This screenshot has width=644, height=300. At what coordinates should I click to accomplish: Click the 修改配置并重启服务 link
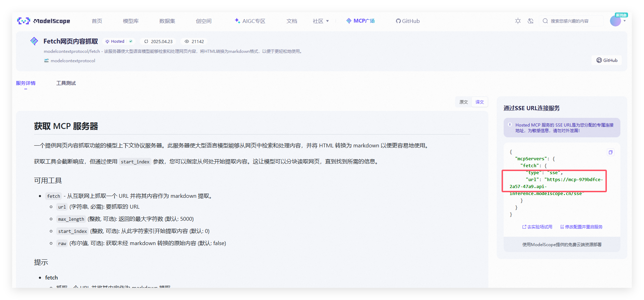[581, 227]
